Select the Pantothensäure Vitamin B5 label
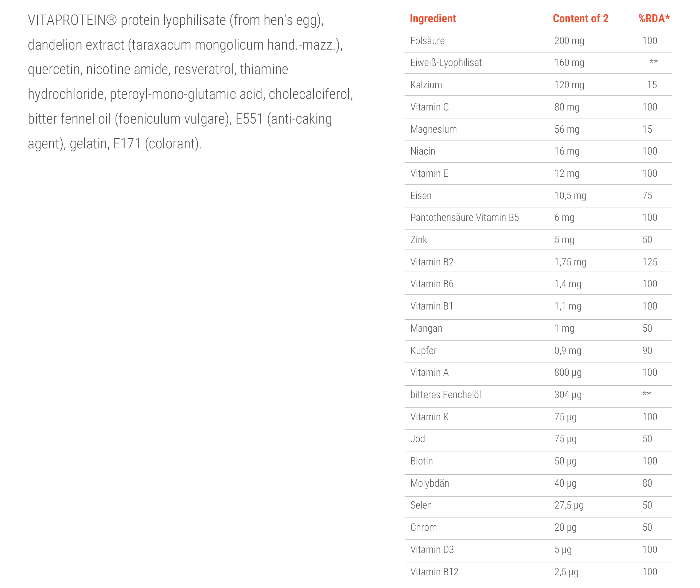 [464, 218]
